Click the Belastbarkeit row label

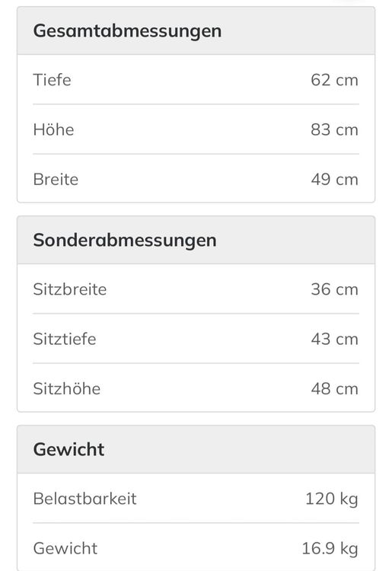click(84, 499)
